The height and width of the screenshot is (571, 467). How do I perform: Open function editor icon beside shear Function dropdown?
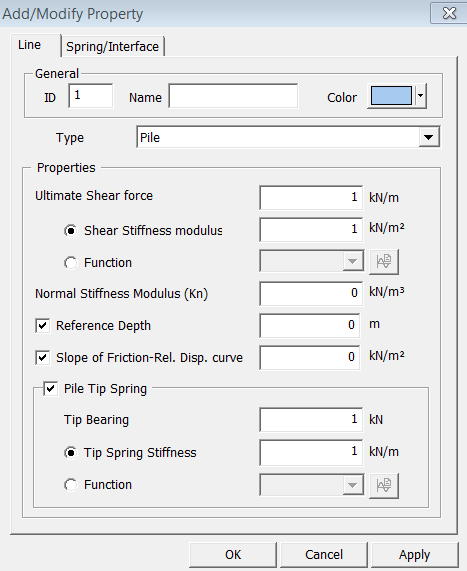coord(384,261)
